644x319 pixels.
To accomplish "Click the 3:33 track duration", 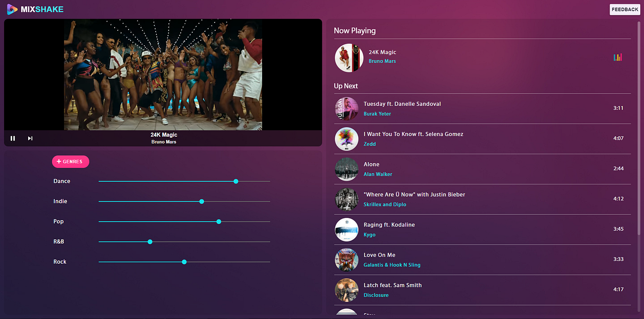I will [618, 259].
